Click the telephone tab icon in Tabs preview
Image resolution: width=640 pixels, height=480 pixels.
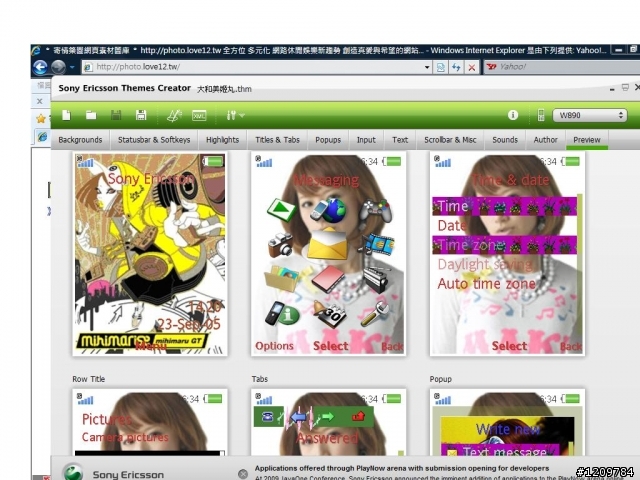point(268,417)
